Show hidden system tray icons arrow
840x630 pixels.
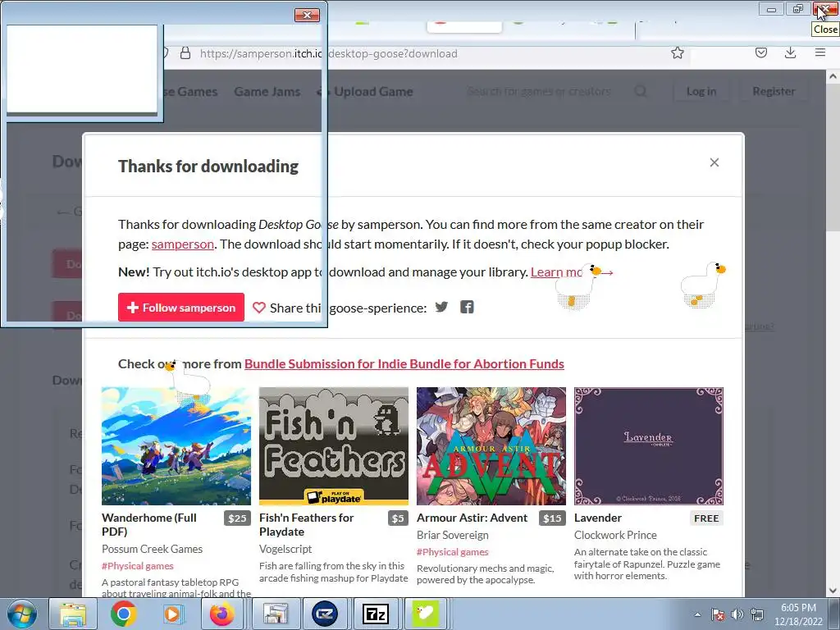coord(697,614)
